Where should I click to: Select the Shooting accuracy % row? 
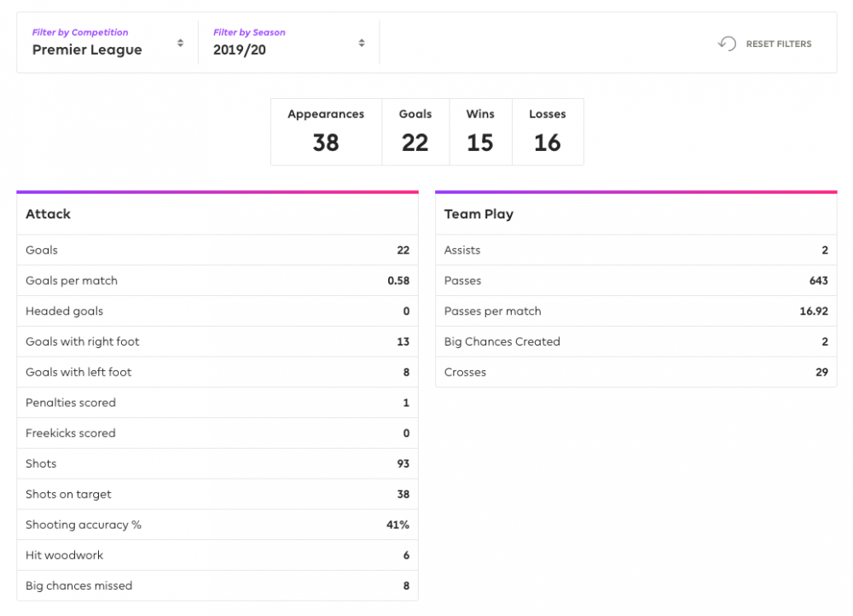[218, 525]
